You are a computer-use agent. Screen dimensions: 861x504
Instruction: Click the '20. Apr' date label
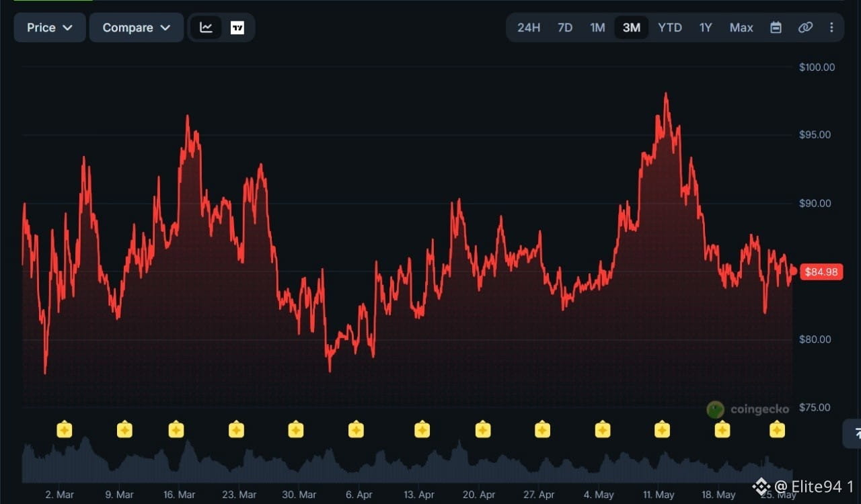479,495
